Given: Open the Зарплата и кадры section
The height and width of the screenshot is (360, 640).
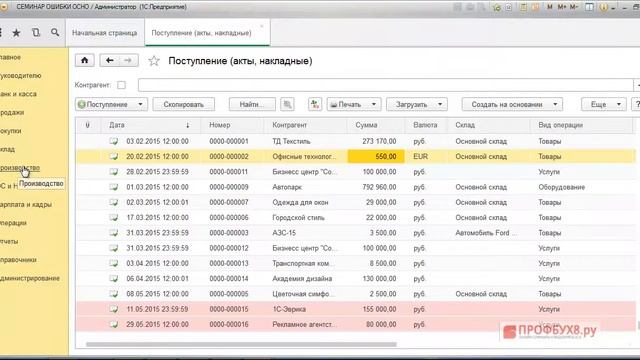Looking at the screenshot, I should [x=26, y=204].
